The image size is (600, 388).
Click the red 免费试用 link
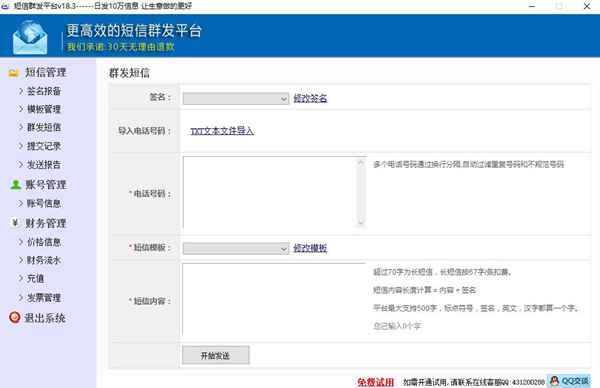click(375, 382)
